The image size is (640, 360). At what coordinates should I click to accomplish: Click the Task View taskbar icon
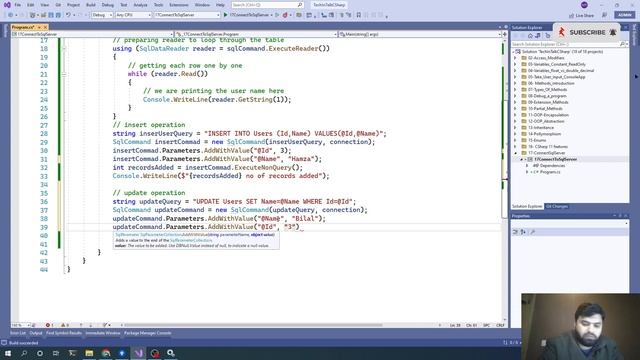coord(56,353)
